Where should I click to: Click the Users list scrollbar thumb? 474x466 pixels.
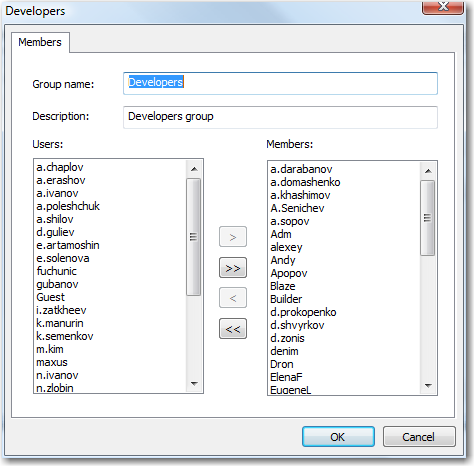(x=194, y=237)
